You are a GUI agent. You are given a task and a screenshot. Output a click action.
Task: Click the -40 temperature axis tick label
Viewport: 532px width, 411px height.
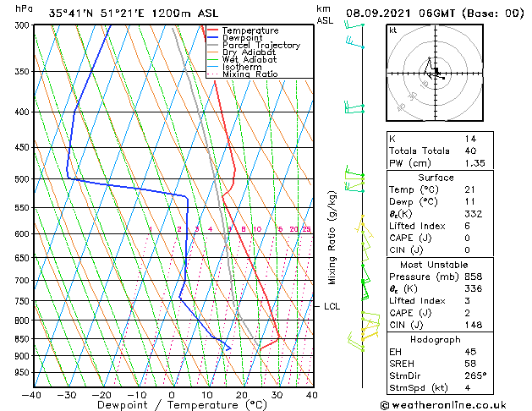pos(31,395)
